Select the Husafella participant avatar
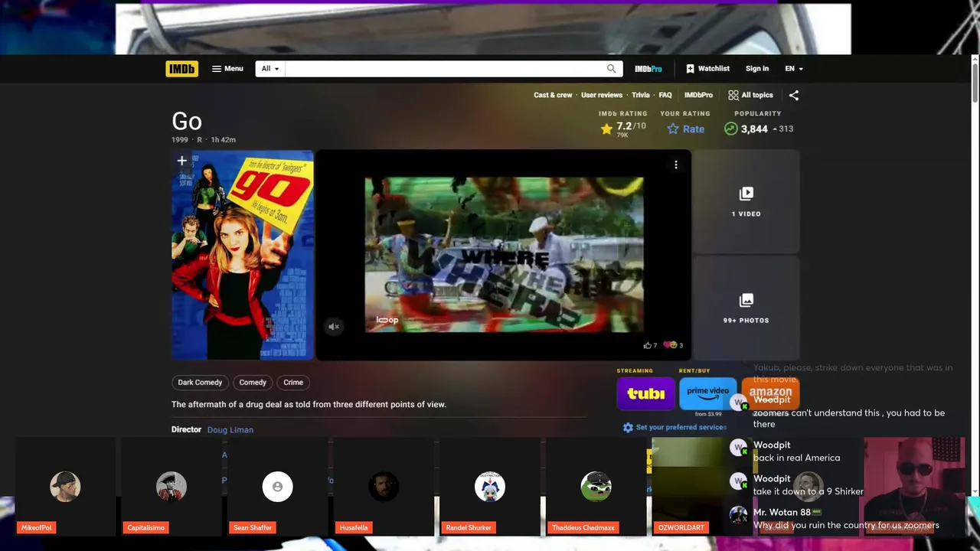980x551 pixels. point(384,487)
